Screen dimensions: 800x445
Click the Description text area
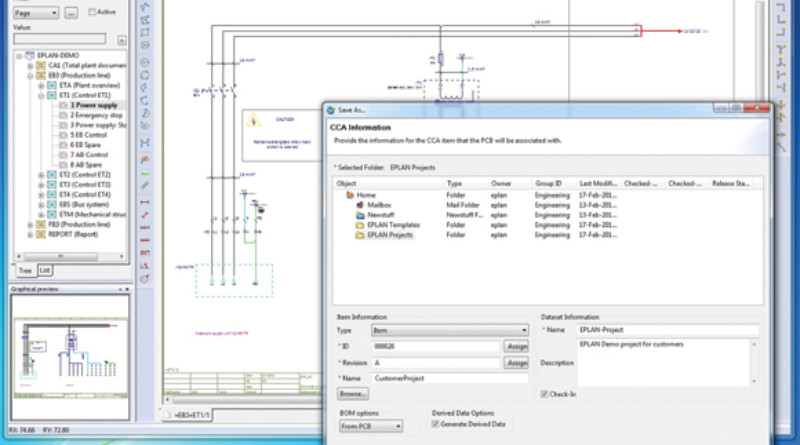(x=663, y=362)
